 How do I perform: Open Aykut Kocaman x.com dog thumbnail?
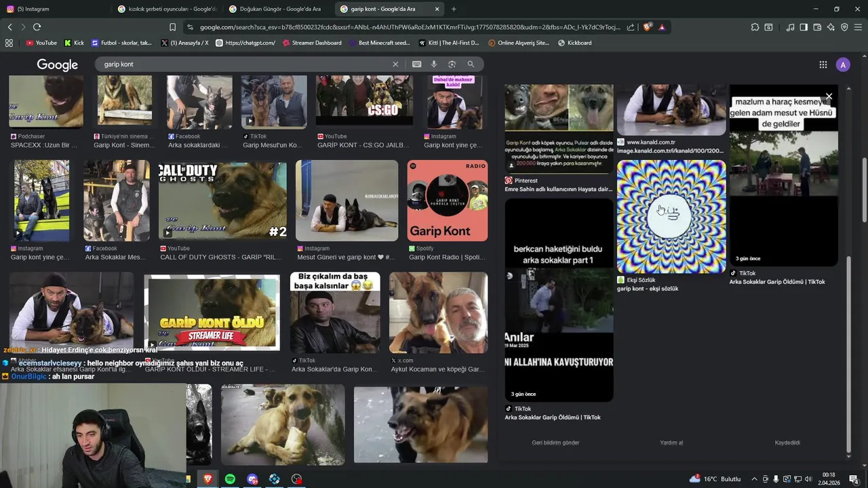[438, 312]
